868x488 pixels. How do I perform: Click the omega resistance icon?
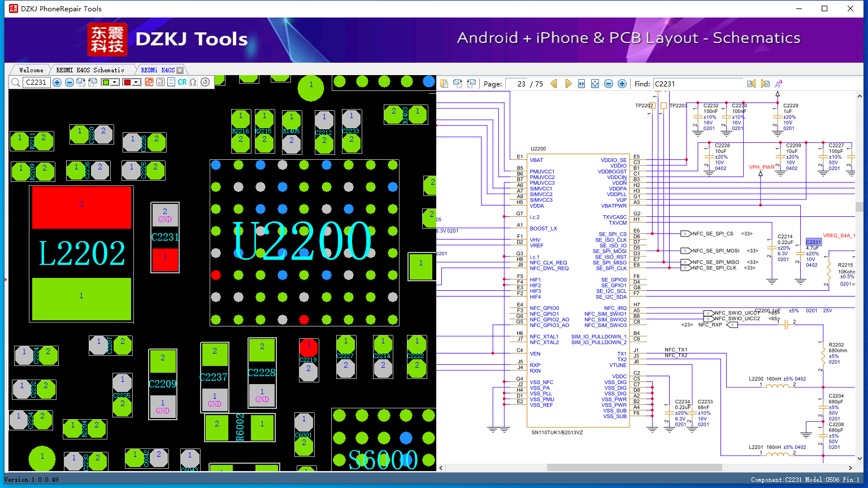(x=193, y=82)
